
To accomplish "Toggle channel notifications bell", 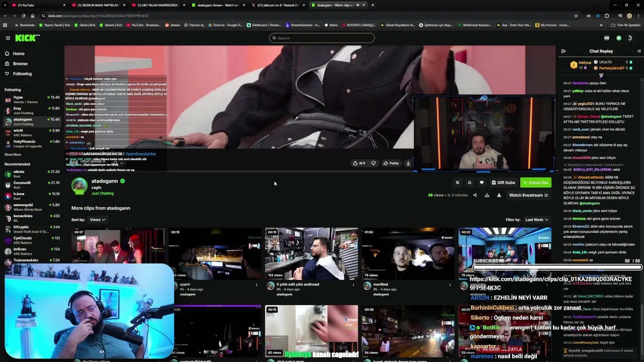I will 469,183.
